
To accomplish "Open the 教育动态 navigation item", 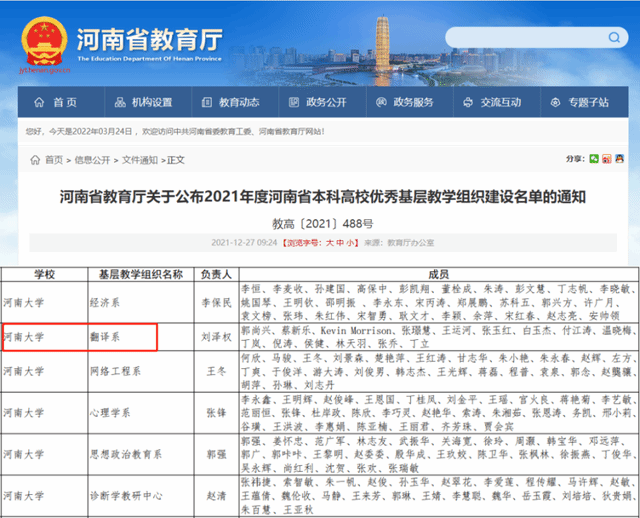I will pos(235,102).
